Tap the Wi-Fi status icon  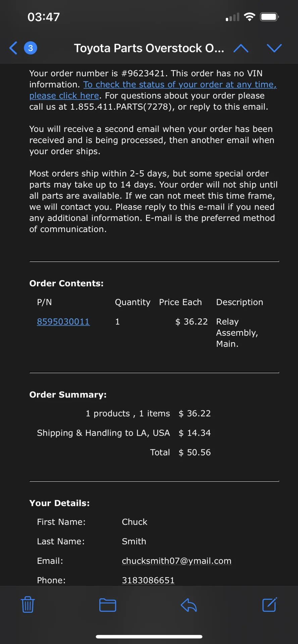coord(249,17)
